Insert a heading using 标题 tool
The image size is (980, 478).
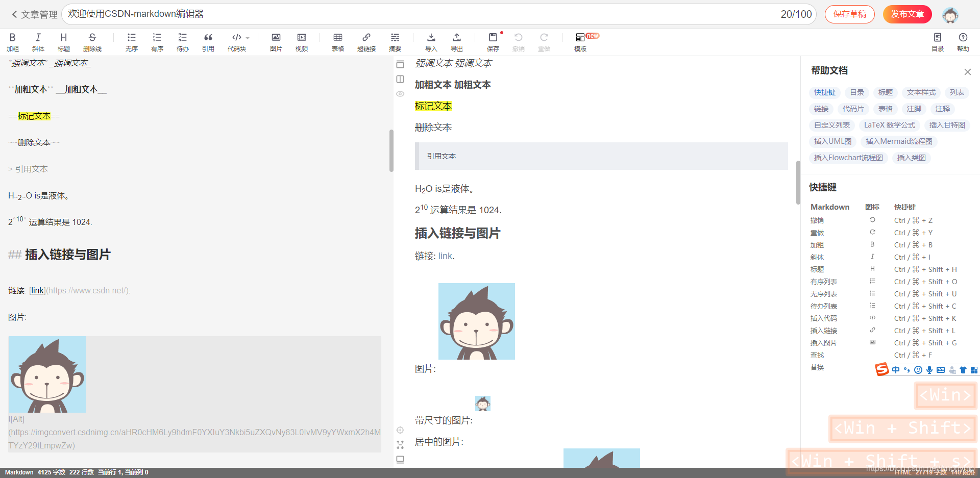coord(64,42)
